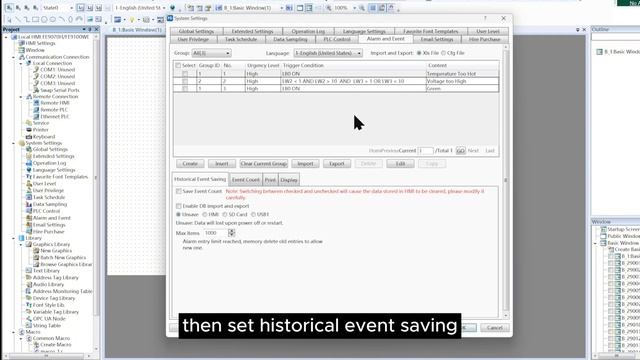Viewport: 640px width, 360px height.
Task: Click the Cancel button in the dialog
Action: tap(494, 328)
